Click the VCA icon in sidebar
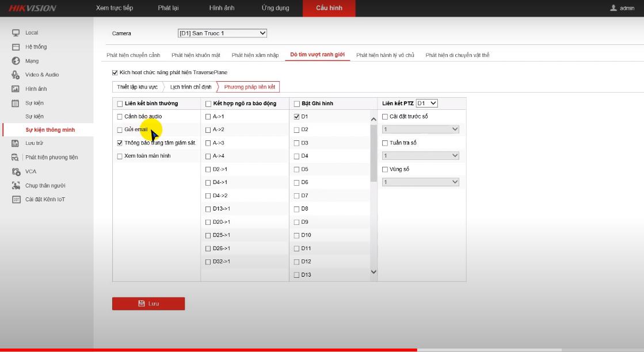Viewport: 644px width, 352px height. (x=16, y=171)
